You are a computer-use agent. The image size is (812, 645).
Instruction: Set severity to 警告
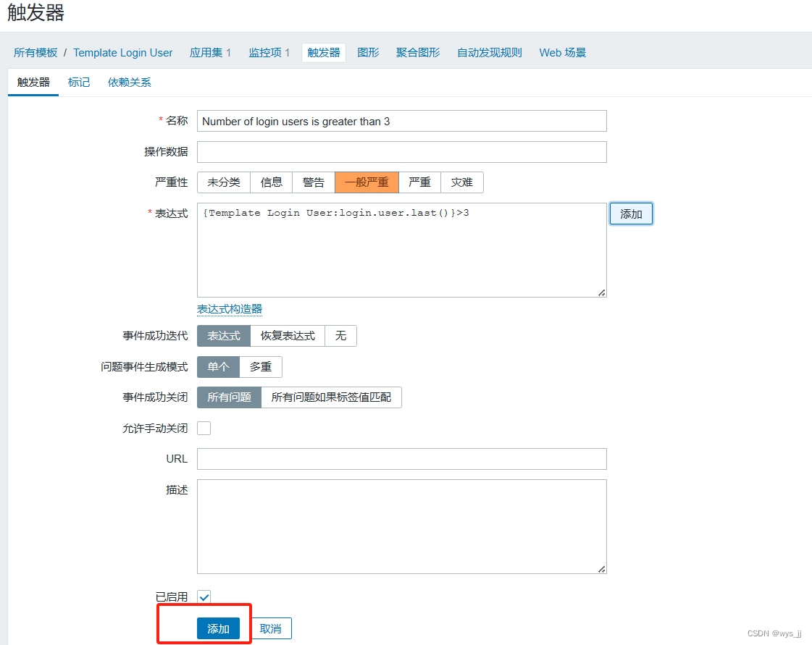pos(314,182)
